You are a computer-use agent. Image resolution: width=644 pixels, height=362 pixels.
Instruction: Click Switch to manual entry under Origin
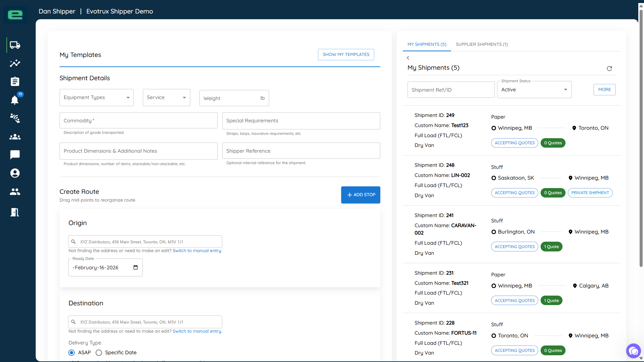coord(197,251)
